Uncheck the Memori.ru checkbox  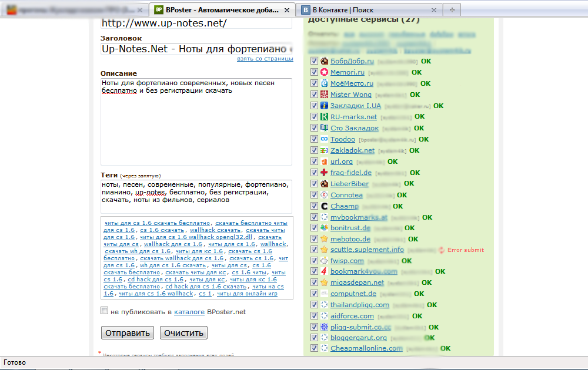[314, 72]
